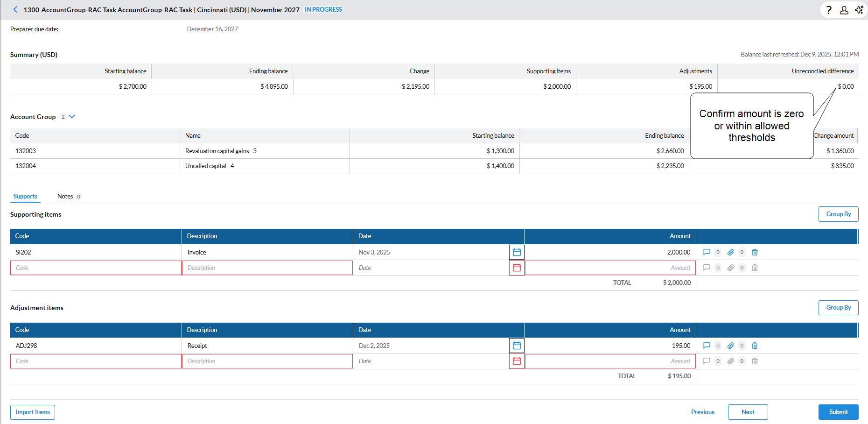This screenshot has height=424, width=868.
Task: Open comments for the SI202 Invoice row
Action: click(707, 252)
